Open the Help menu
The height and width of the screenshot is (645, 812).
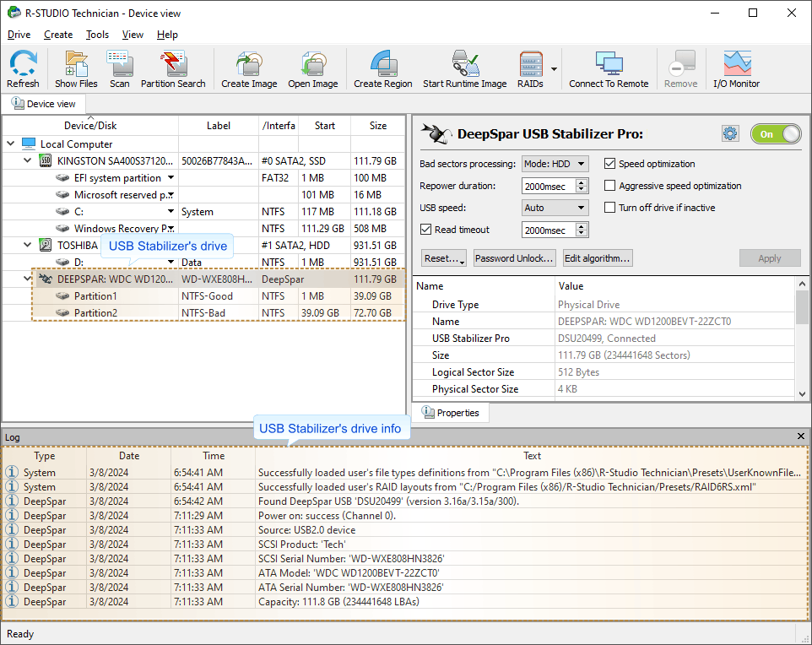[x=167, y=35]
